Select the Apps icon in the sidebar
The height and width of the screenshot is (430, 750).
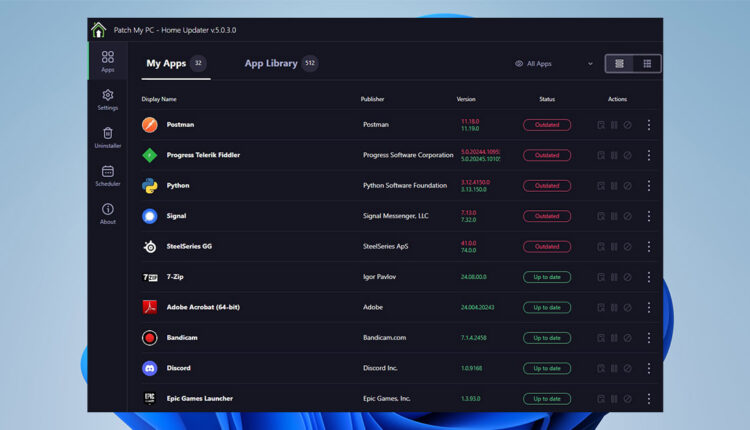click(107, 61)
